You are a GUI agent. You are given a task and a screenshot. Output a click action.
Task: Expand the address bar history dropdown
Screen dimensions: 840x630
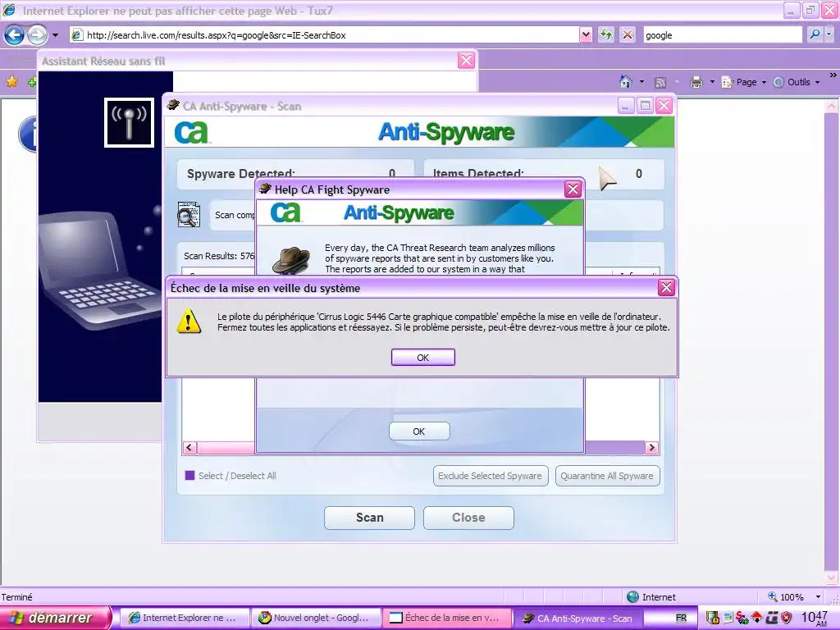tap(586, 35)
